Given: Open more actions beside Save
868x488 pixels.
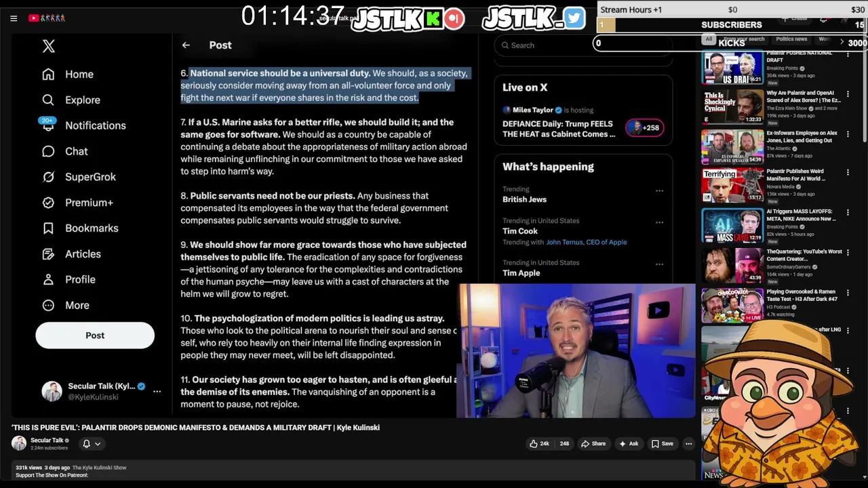Looking at the screenshot, I should click(x=688, y=444).
